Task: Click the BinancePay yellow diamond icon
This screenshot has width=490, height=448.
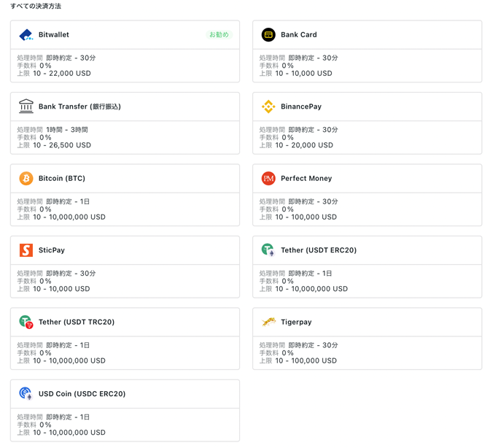Action: pos(268,107)
